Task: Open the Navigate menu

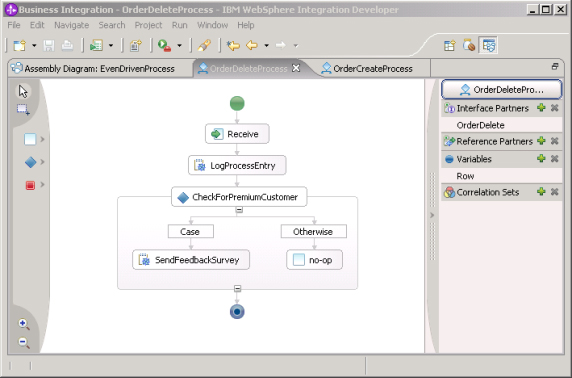Action: tap(72, 25)
